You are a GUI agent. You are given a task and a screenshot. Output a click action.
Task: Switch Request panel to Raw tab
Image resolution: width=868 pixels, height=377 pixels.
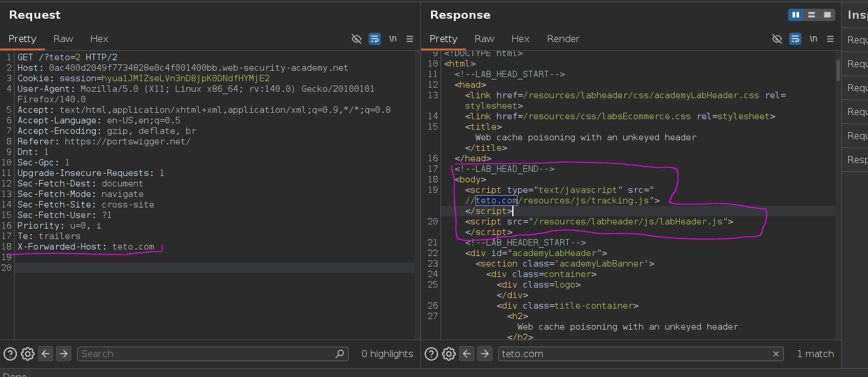click(x=63, y=39)
